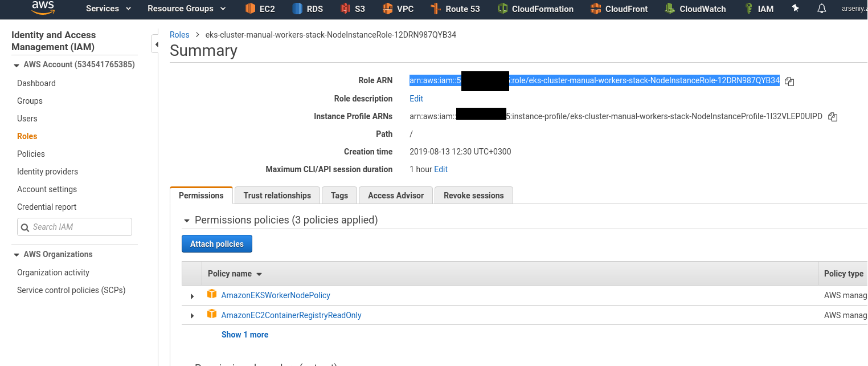Open Account settings in the sidebar
Viewport: 868px width, 366px height.
pyautogui.click(x=47, y=189)
